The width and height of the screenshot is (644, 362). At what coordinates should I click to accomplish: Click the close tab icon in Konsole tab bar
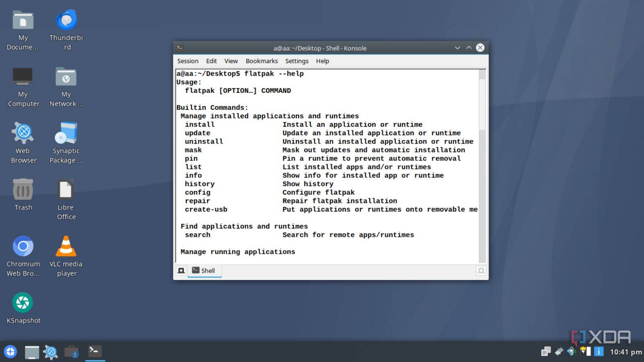[481, 271]
